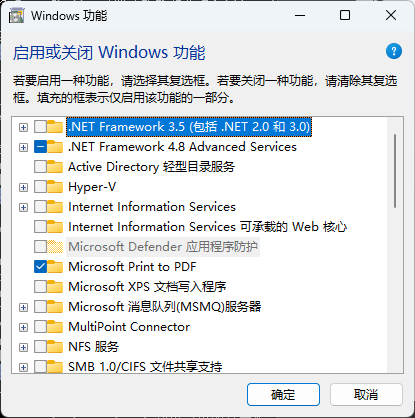Uncheck the Microsoft Print to PDF checkbox

point(40,267)
